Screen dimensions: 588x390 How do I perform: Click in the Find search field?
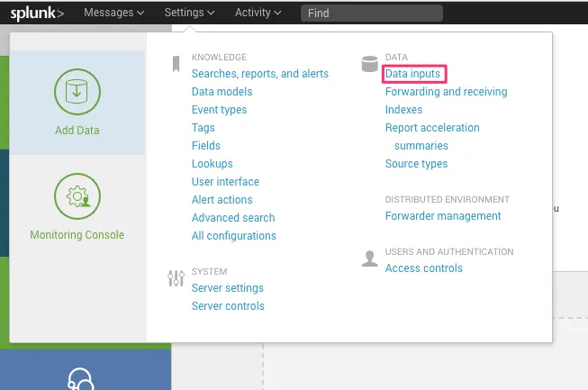(371, 14)
